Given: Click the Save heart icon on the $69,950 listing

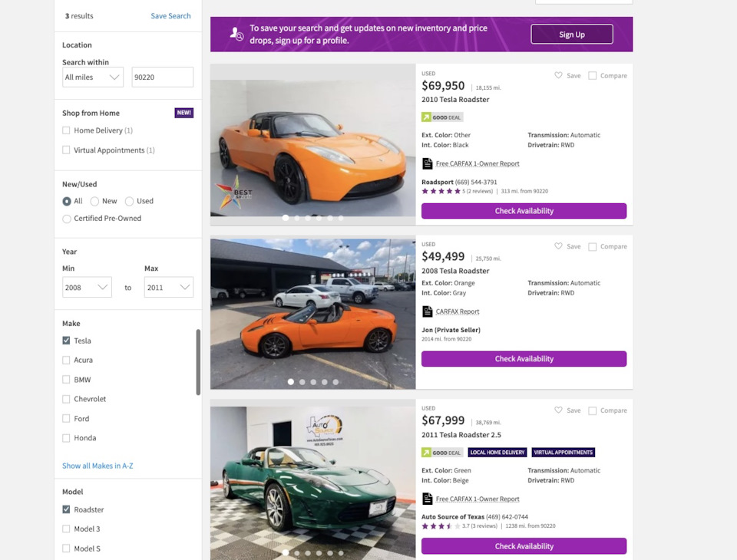Looking at the screenshot, I should [x=558, y=75].
